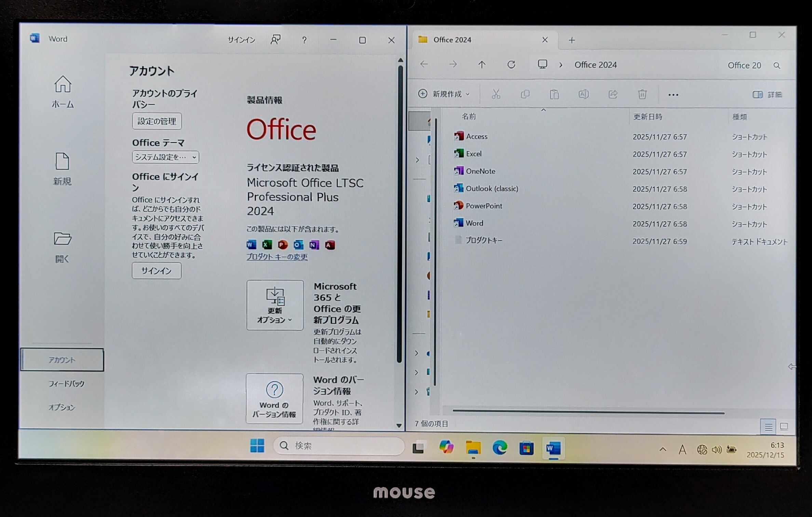The image size is (812, 517).
Task: Click the Share icon in Explorer toolbar
Action: pyautogui.click(x=613, y=94)
